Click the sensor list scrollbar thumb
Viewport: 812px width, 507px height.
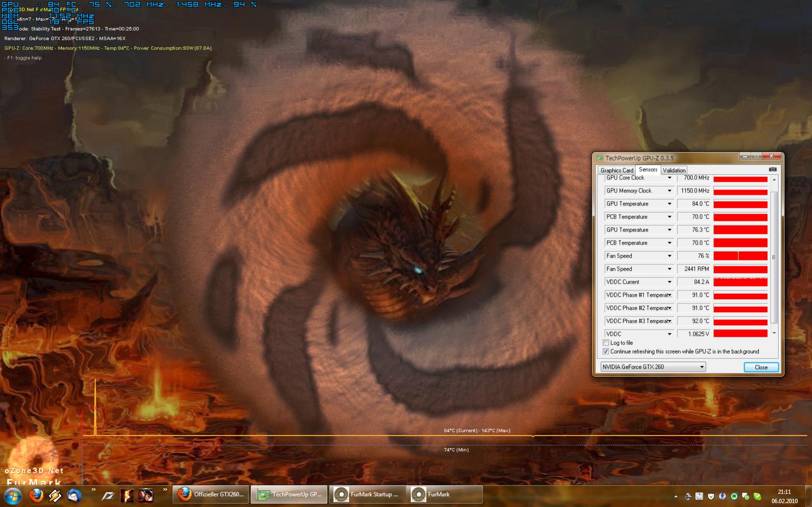pos(774,257)
